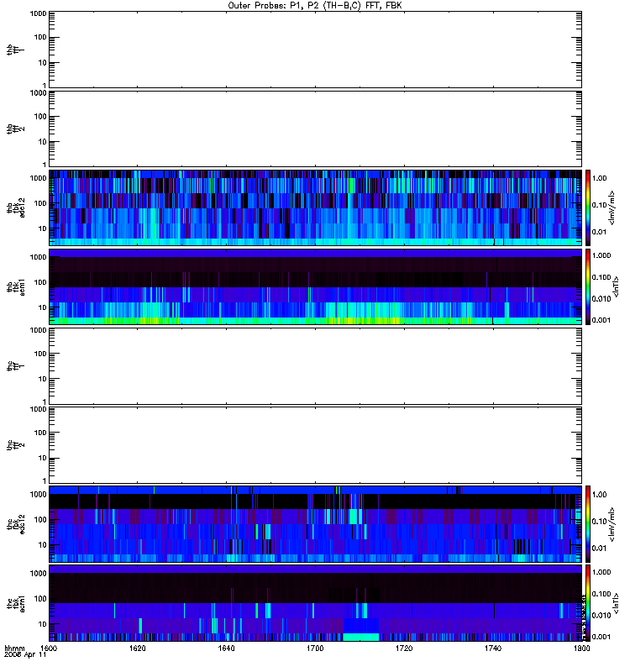Click the '0.010' tick on the thc scm1 color bar
This screenshot has width=630, height=672.
point(601,616)
